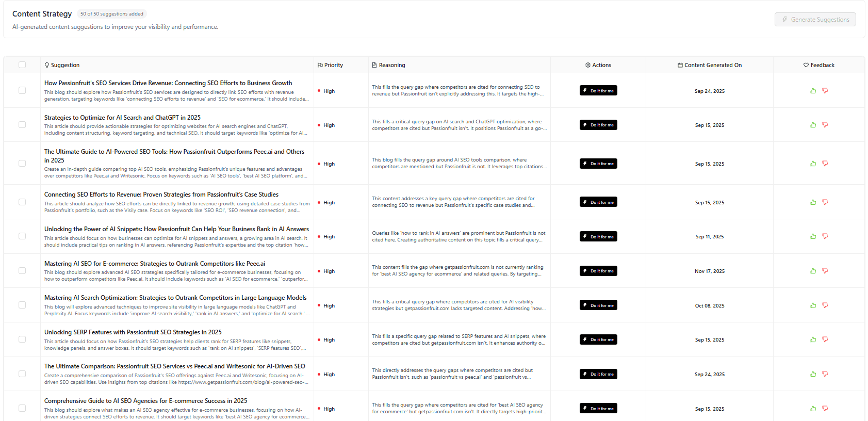Thumbs up 'Strategies to Optimize for AI Search' row

813,125
